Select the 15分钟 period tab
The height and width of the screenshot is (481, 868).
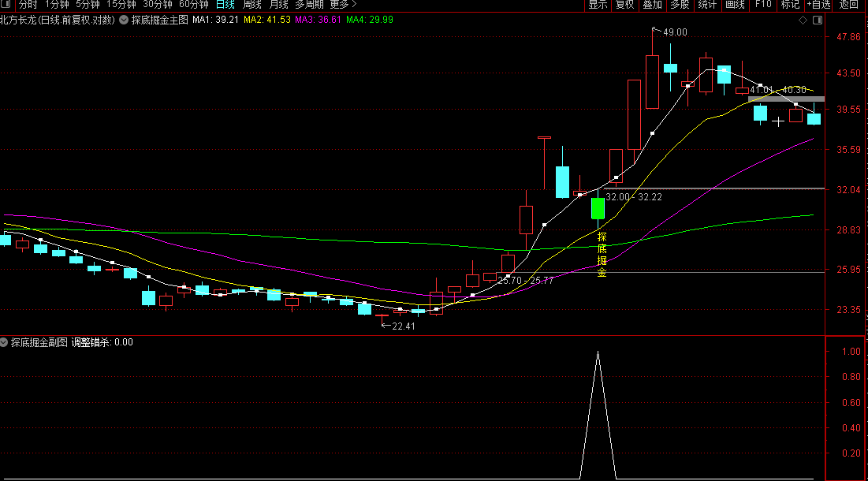coord(121,5)
